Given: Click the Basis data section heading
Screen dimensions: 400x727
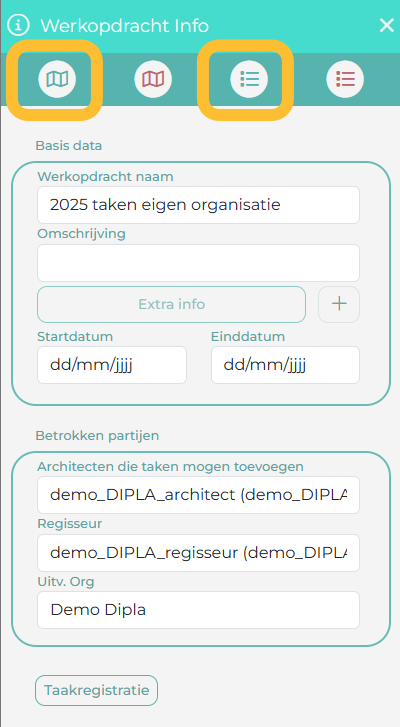Looking at the screenshot, I should click(69, 146).
